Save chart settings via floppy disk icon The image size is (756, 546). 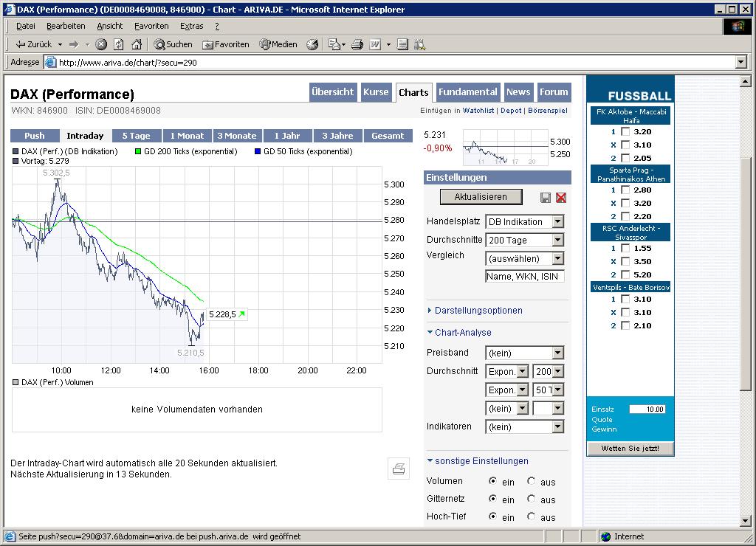(546, 198)
